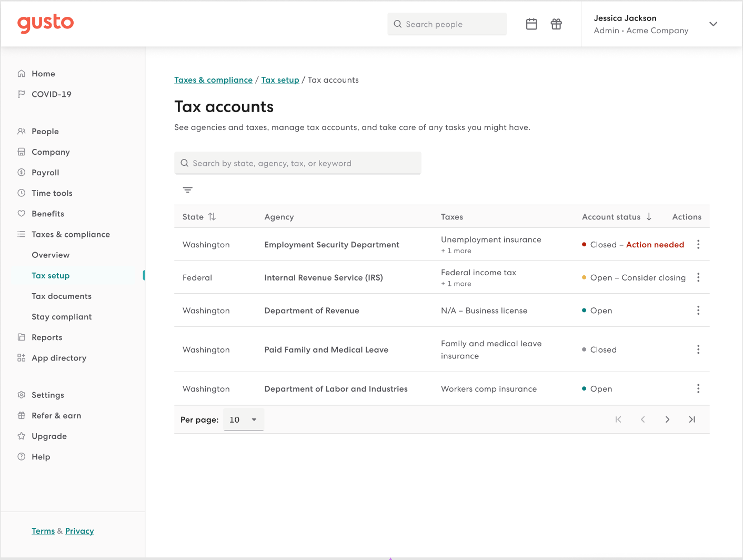Open the Per page dropdown
This screenshot has height=560, width=743.
(244, 419)
